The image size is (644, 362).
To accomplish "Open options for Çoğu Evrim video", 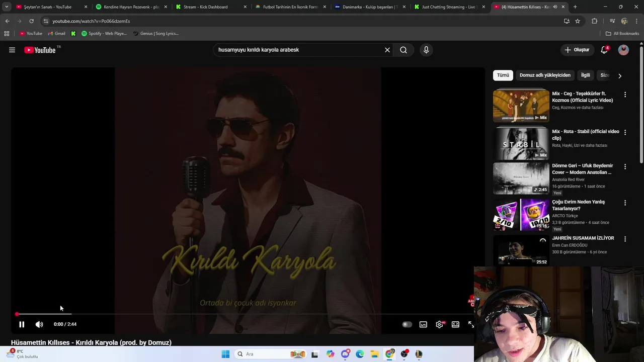I will tap(625, 203).
